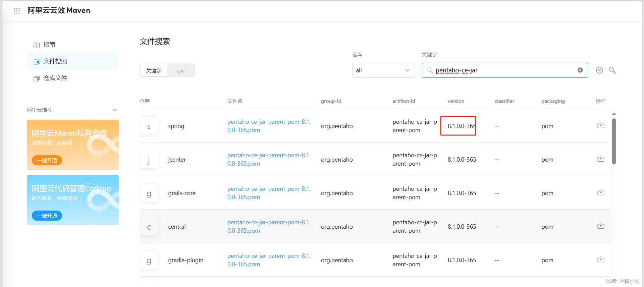Switch to the 关键字 search tab
The height and width of the screenshot is (287, 644).
point(154,70)
